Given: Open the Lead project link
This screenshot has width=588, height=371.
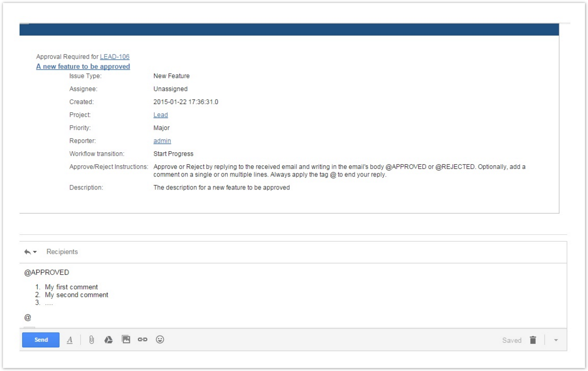Looking at the screenshot, I should click(161, 115).
